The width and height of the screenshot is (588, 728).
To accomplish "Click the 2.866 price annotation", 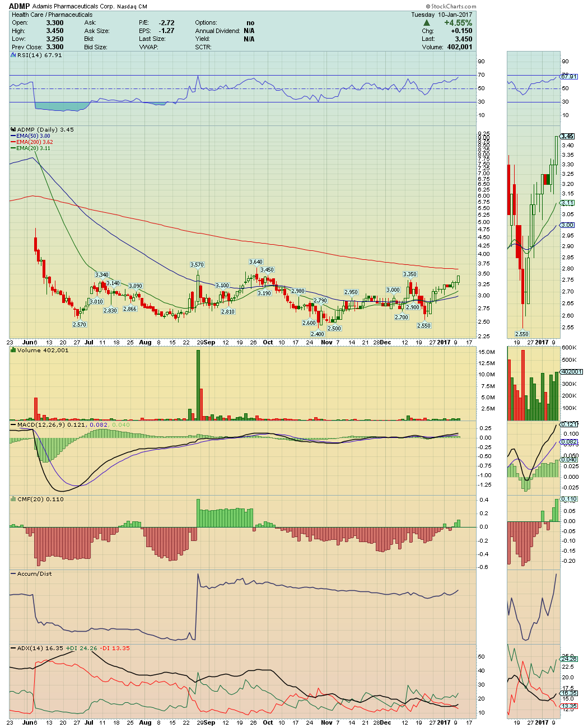I will click(130, 309).
